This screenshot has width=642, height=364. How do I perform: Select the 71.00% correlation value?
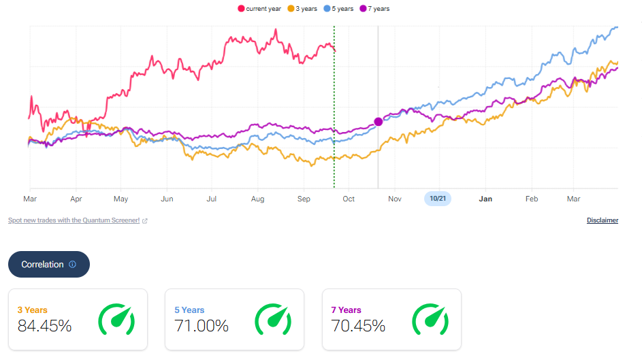(201, 326)
